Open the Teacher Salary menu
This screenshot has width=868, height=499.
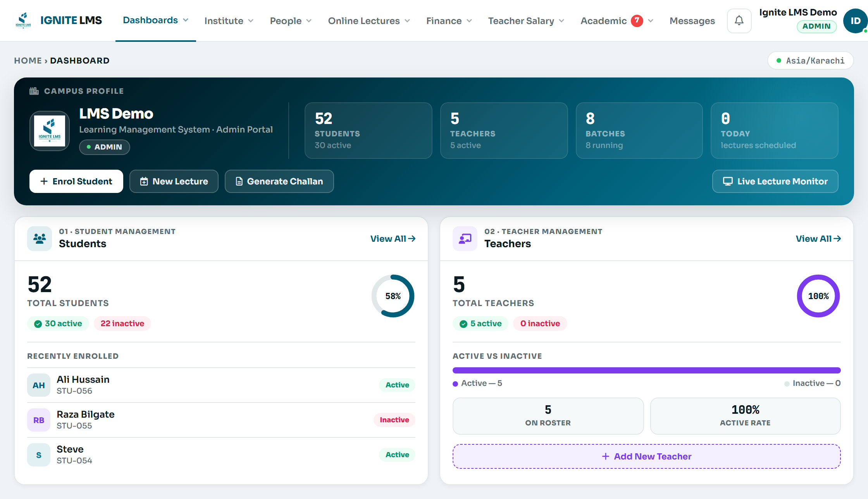pos(526,21)
